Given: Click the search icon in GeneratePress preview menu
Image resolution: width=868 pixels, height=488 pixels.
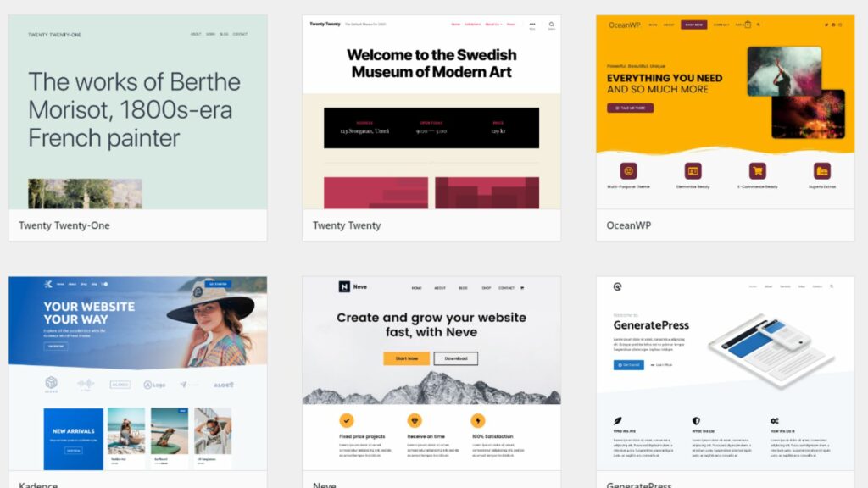Looking at the screenshot, I should coord(832,286).
